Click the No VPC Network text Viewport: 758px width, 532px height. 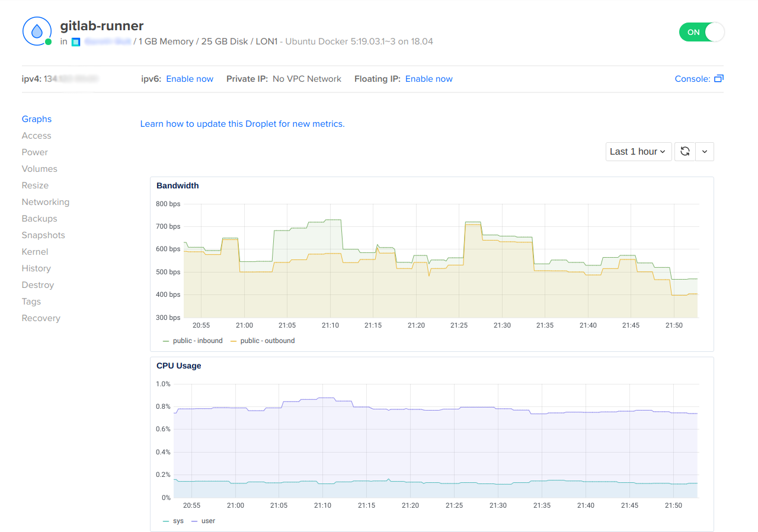[307, 79]
